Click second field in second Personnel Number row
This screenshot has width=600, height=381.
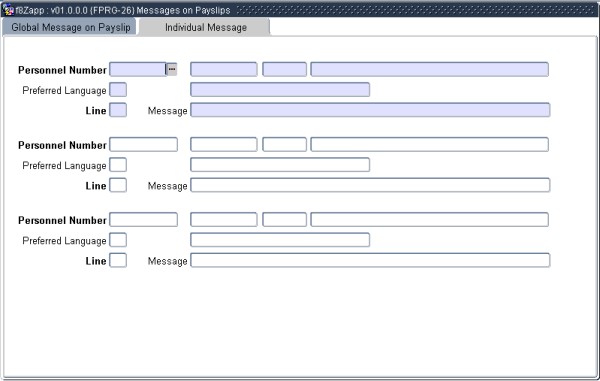point(224,145)
